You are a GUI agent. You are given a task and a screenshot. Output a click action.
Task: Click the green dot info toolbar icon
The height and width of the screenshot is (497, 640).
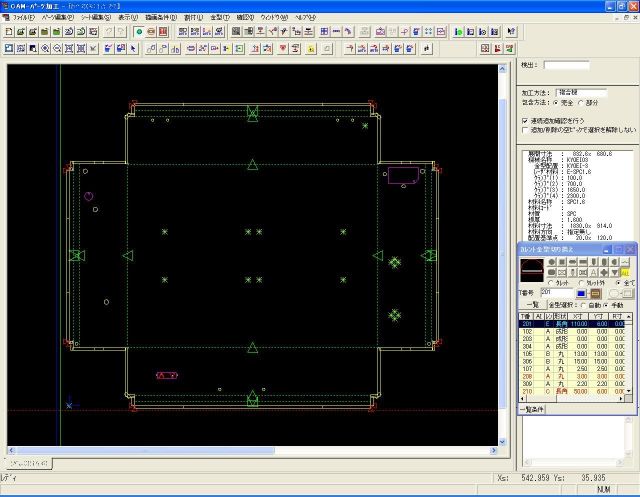(458, 32)
